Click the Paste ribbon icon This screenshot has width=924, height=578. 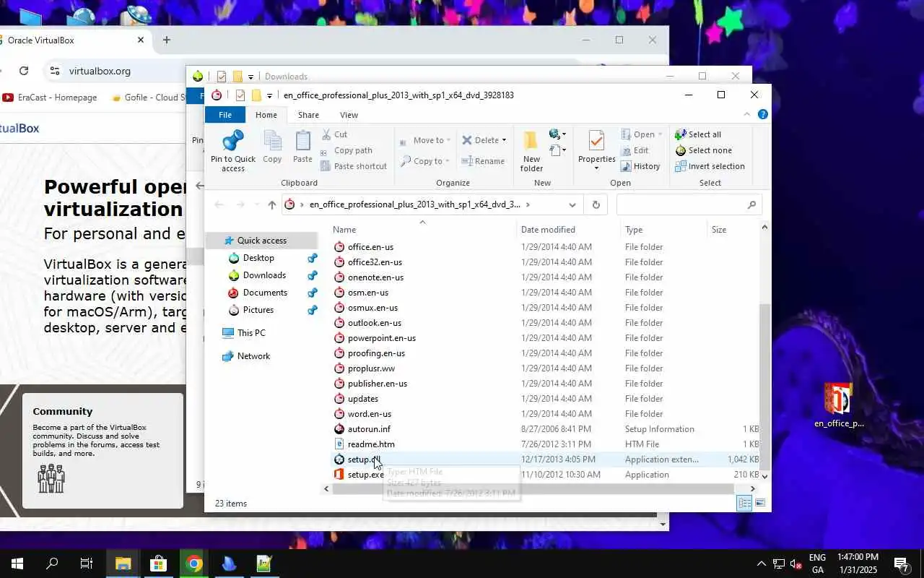pyautogui.click(x=302, y=147)
